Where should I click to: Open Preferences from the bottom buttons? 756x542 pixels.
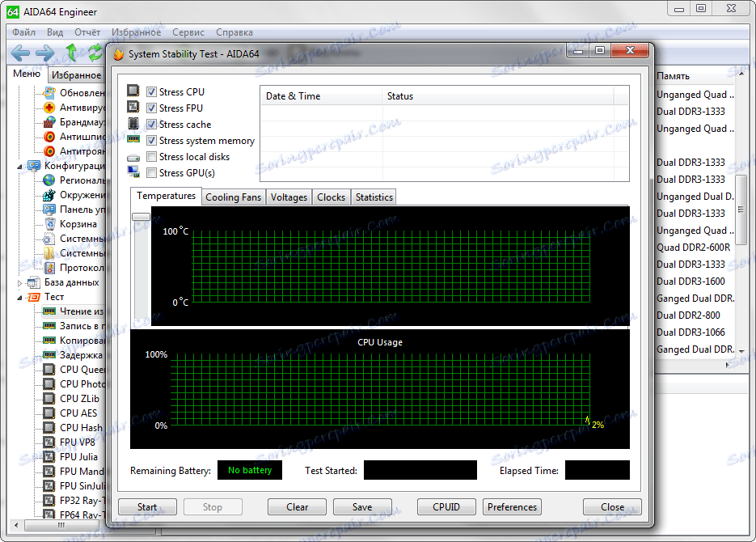pos(512,507)
